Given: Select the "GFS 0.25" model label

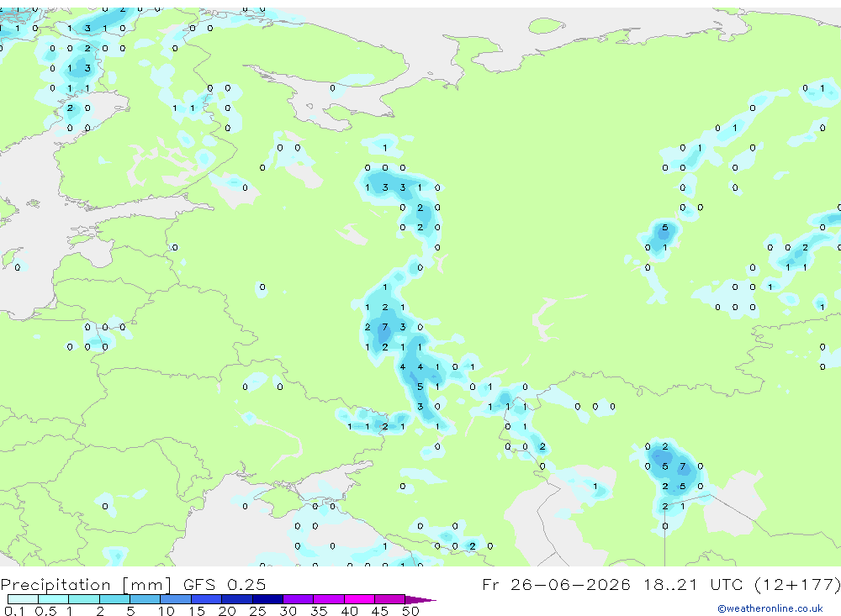Looking at the screenshot, I should 225,584.
